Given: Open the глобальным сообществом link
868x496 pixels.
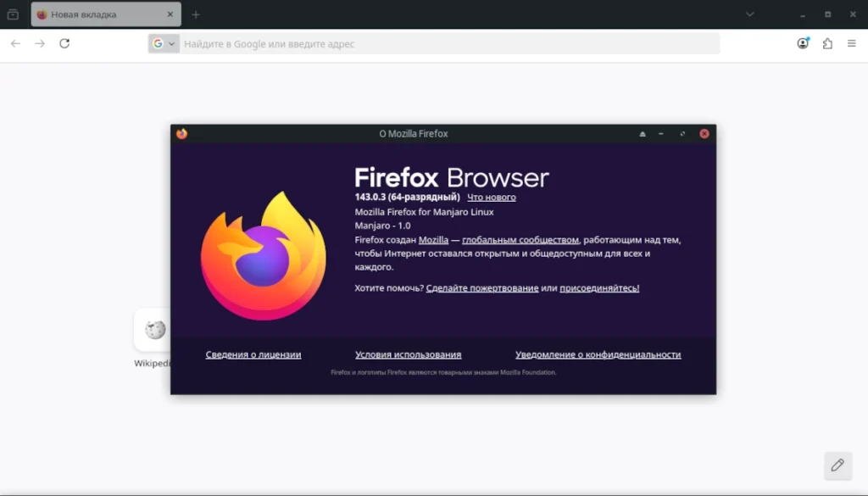Looking at the screenshot, I should pyautogui.click(x=520, y=240).
